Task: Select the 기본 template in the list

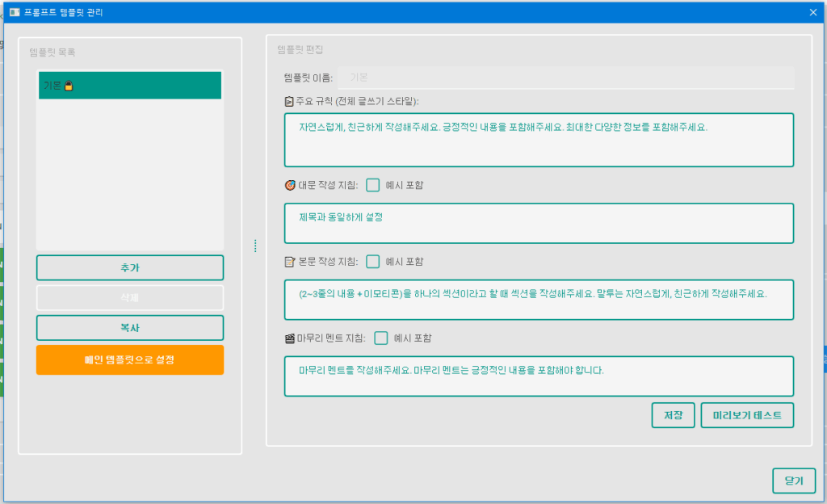Action: pos(129,84)
